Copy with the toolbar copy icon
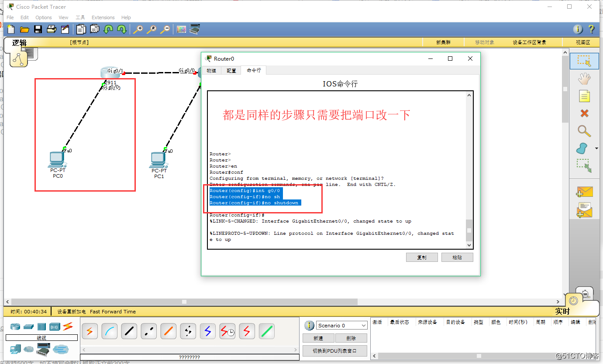Viewport: 603px width, 364px height. pyautogui.click(x=81, y=29)
